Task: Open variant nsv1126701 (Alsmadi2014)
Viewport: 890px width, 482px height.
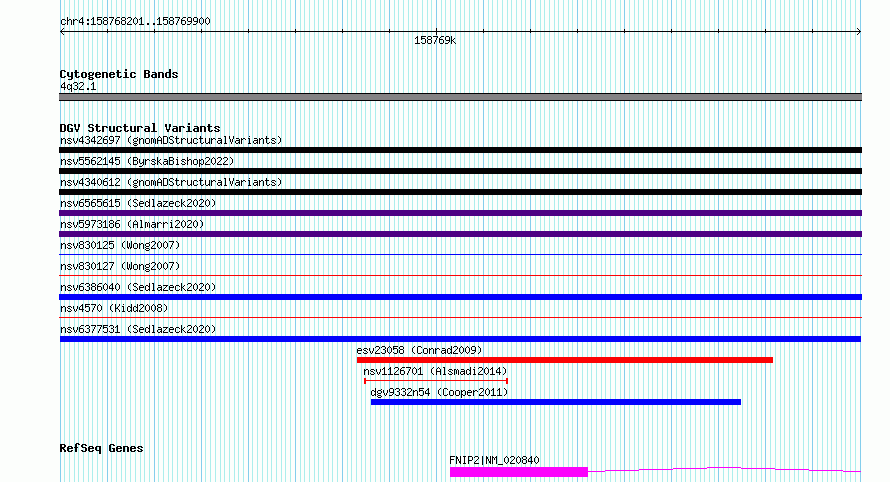Action: point(435,371)
